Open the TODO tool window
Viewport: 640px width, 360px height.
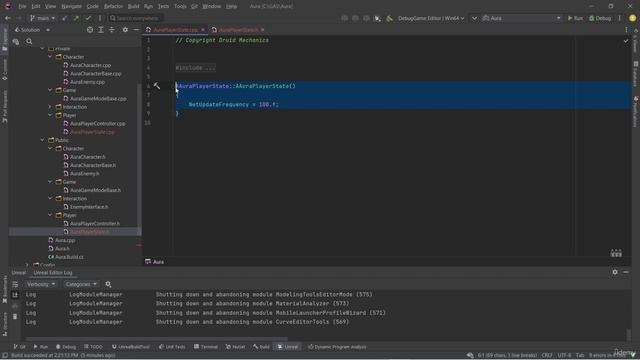pyautogui.click(x=93, y=347)
